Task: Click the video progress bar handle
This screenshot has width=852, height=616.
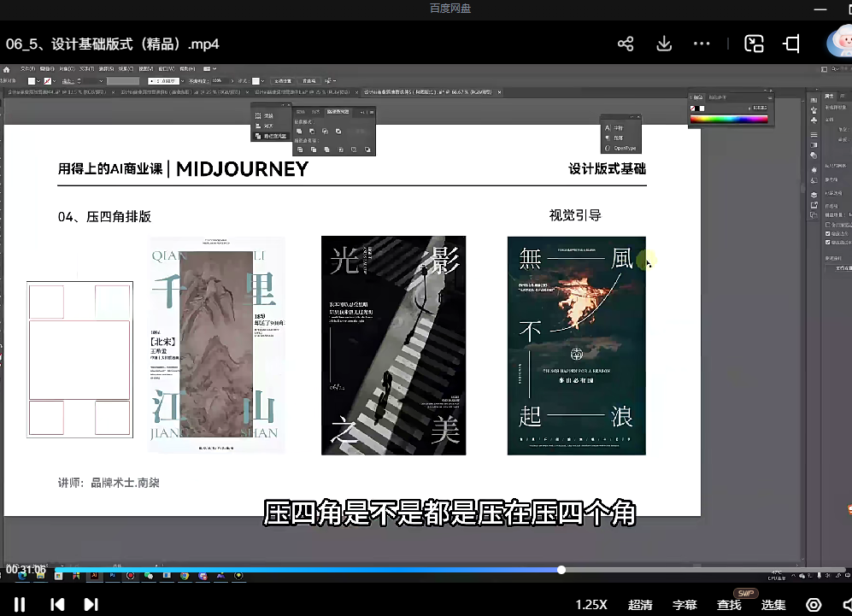Action: click(x=561, y=570)
